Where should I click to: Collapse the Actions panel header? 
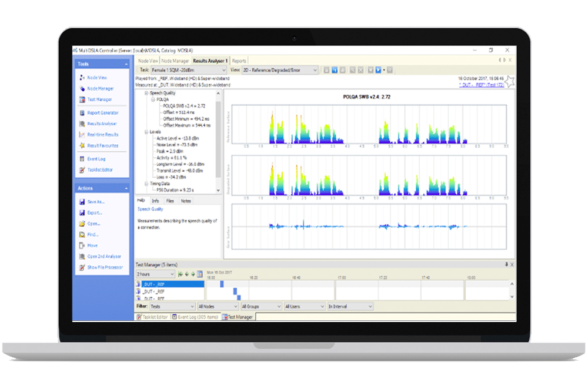(x=126, y=188)
